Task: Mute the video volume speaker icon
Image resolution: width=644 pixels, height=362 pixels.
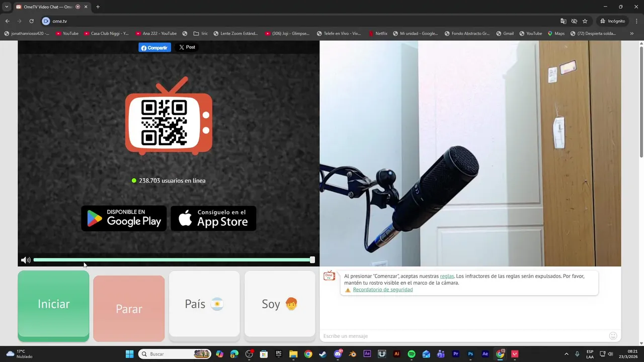Action: [x=26, y=260]
